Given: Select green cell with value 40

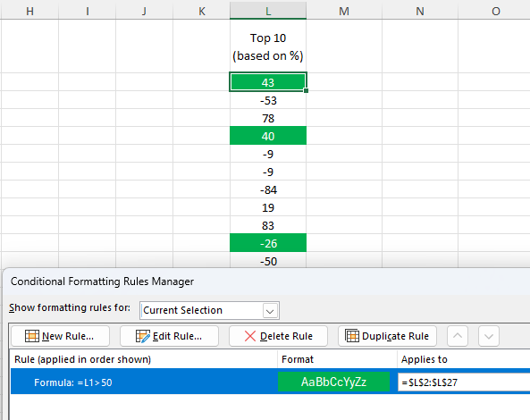Looking at the screenshot, I should pyautogui.click(x=268, y=136).
